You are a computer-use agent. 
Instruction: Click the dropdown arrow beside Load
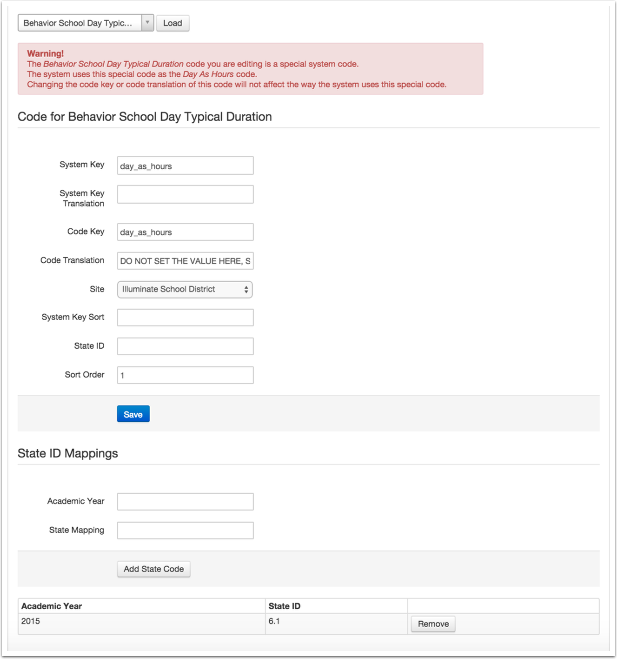(x=148, y=23)
